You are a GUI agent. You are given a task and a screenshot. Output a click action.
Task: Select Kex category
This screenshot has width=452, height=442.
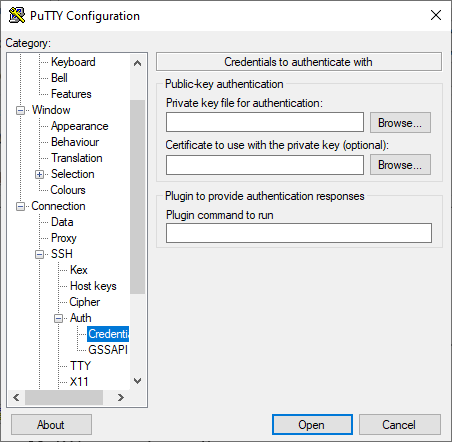[x=79, y=270]
